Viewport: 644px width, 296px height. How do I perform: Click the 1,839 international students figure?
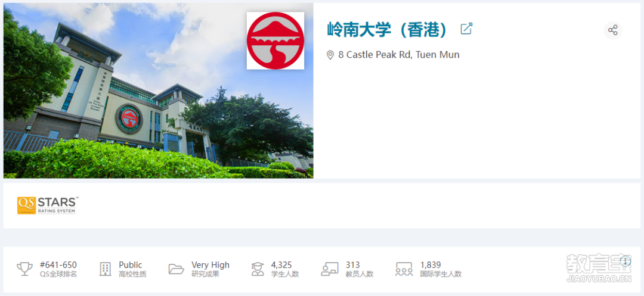coord(431,265)
